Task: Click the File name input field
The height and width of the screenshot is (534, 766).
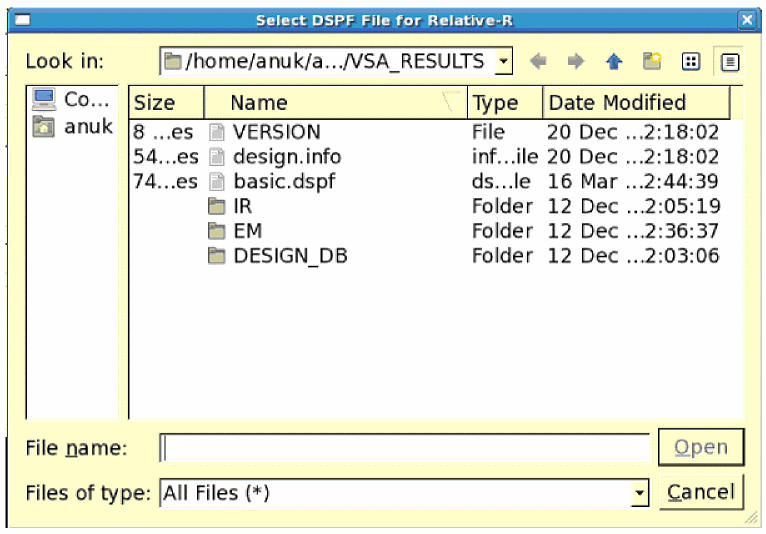Action: click(405, 448)
